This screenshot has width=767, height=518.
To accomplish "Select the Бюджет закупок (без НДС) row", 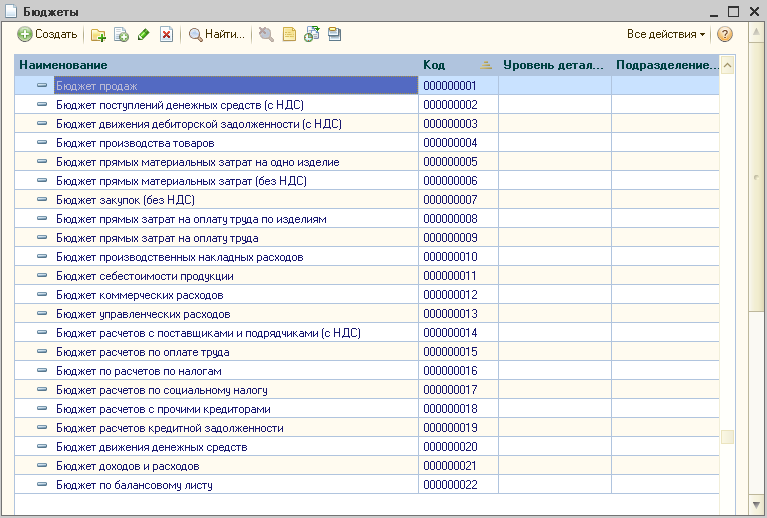I will [125, 200].
